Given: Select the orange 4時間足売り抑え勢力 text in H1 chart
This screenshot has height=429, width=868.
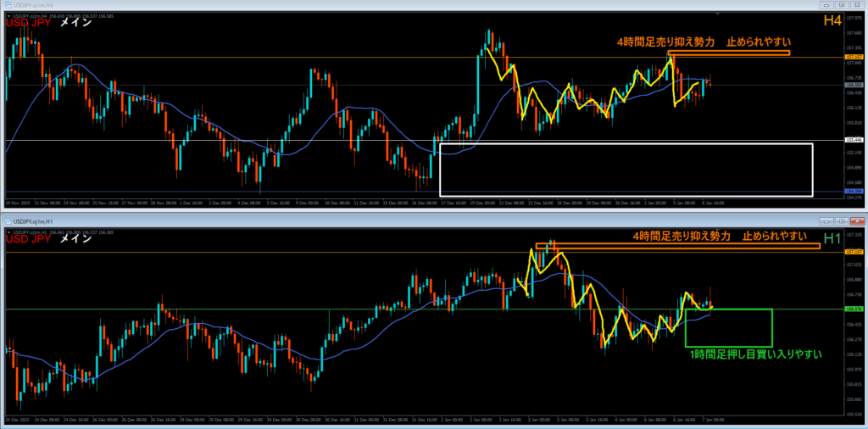Looking at the screenshot, I should click(682, 237).
